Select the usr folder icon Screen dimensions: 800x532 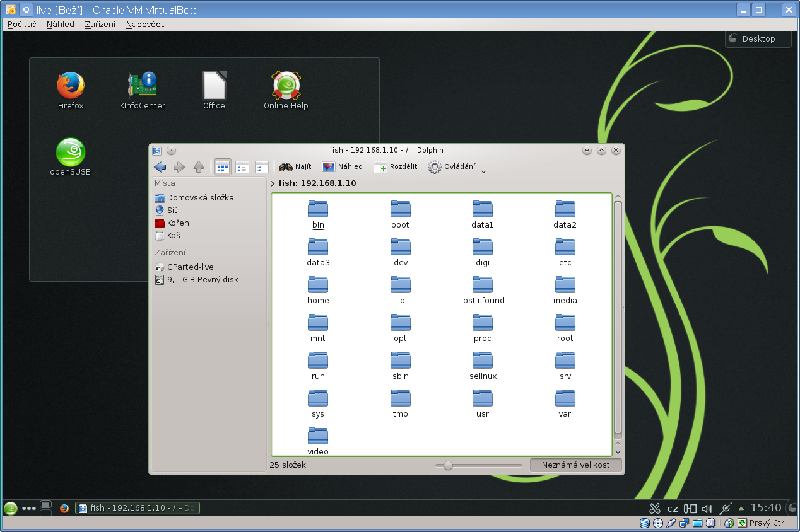pyautogui.click(x=483, y=398)
